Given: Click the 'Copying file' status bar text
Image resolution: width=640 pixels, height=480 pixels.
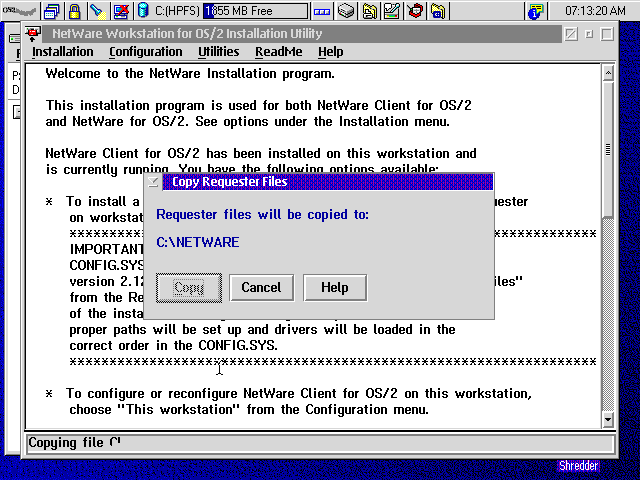Looking at the screenshot, I should pyautogui.click(x=74, y=443).
